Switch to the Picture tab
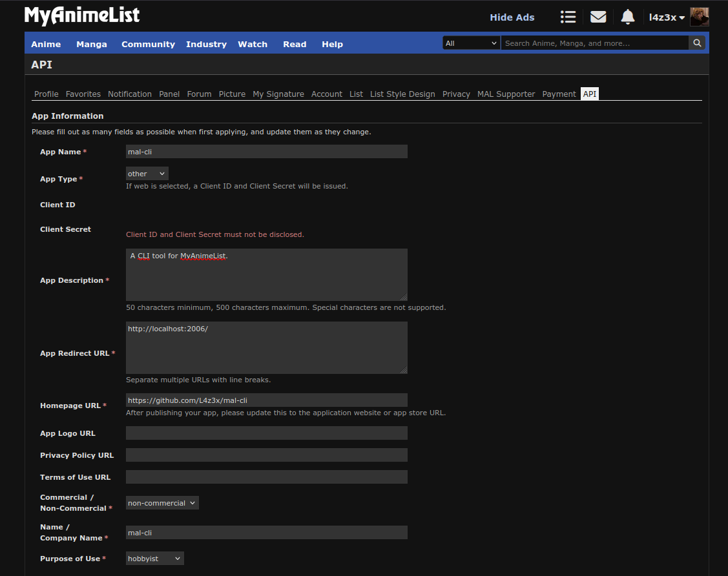The width and height of the screenshot is (728, 576). point(232,94)
